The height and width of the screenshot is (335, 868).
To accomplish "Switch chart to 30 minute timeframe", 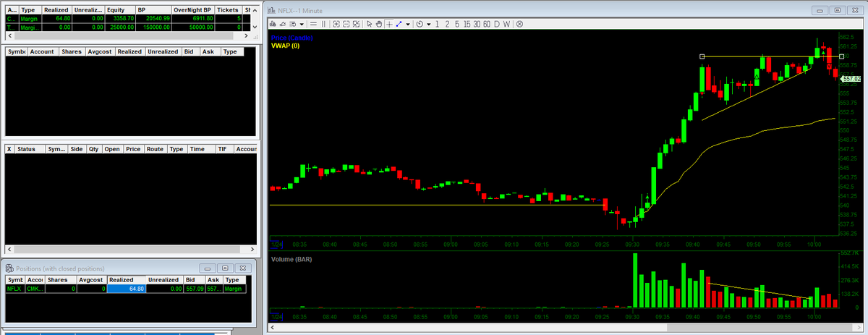I will click(x=477, y=24).
